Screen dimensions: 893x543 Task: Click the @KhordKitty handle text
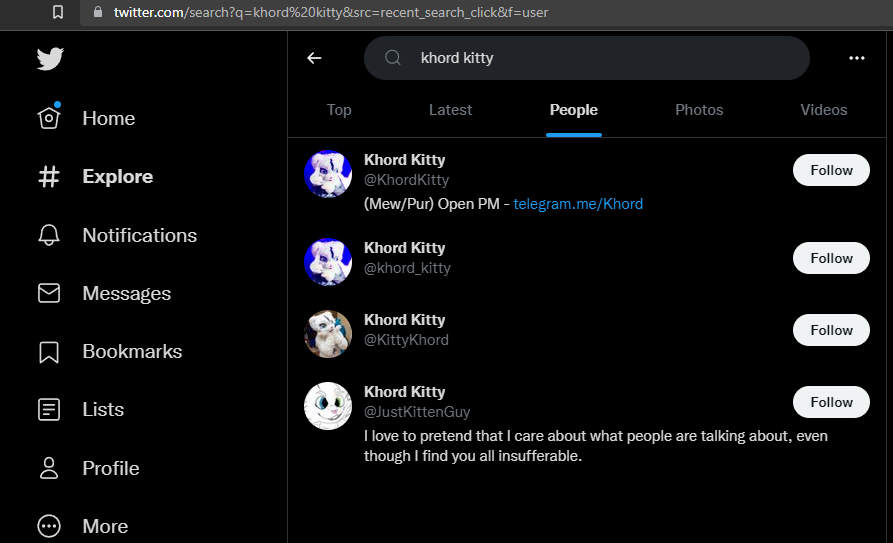click(x=407, y=180)
